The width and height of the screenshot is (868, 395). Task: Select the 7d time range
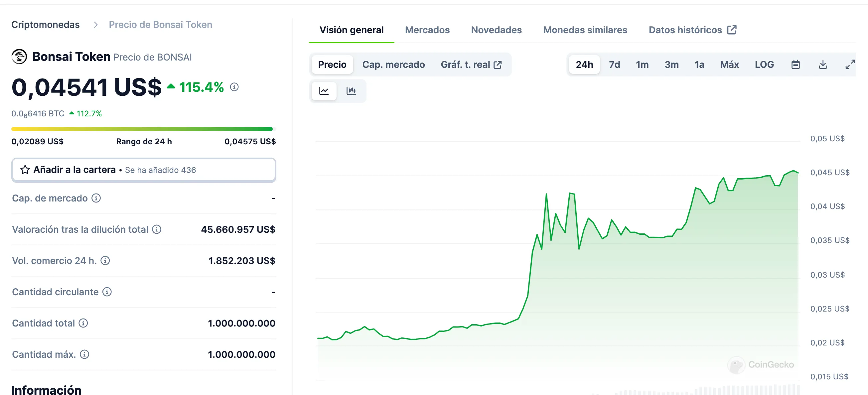(614, 64)
